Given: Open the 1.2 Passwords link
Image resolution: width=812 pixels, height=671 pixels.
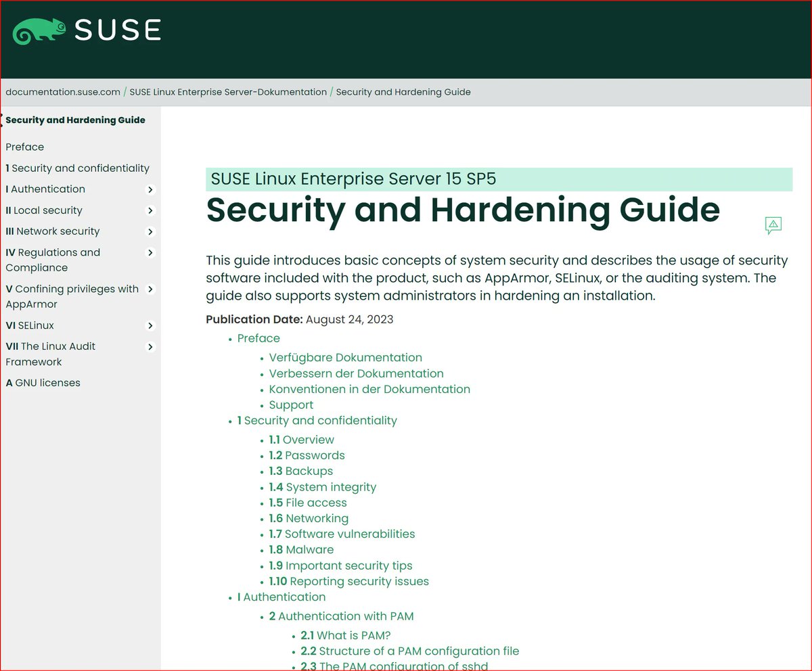Looking at the screenshot, I should 307,455.
